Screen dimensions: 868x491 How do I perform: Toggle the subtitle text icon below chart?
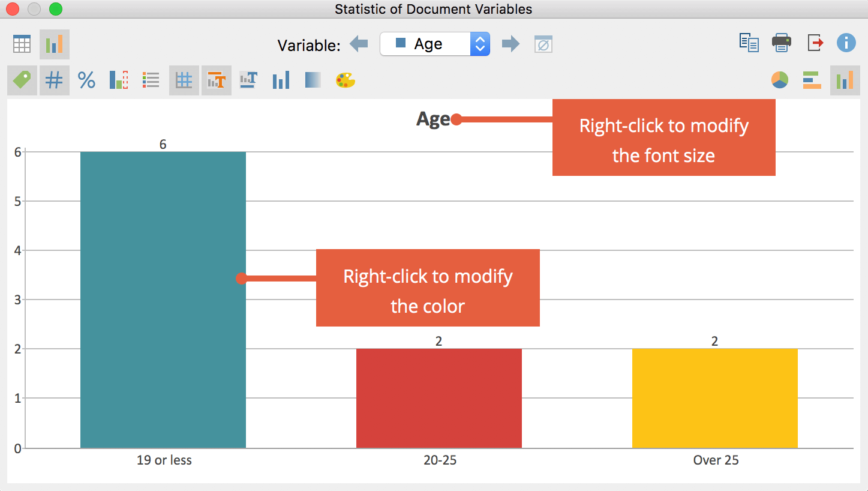coord(248,80)
